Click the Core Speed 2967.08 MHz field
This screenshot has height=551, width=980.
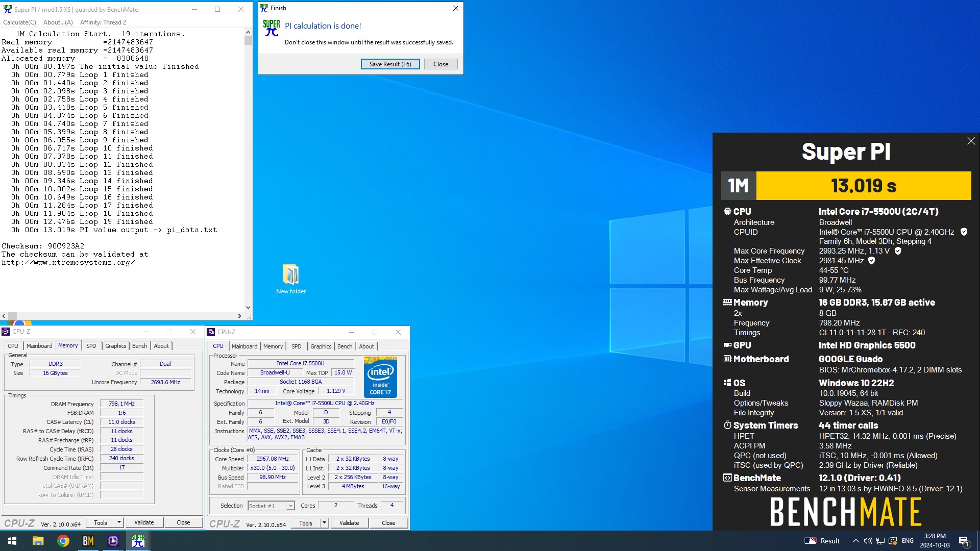273,459
